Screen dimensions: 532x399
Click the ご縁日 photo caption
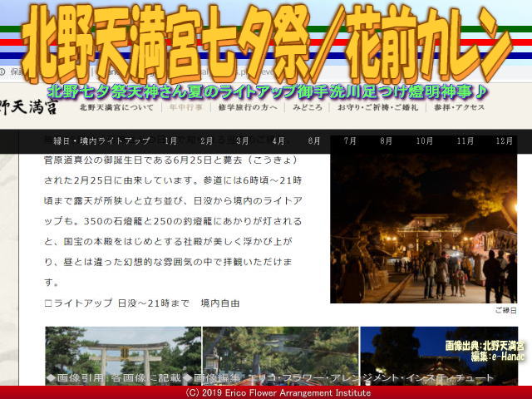click(505, 310)
